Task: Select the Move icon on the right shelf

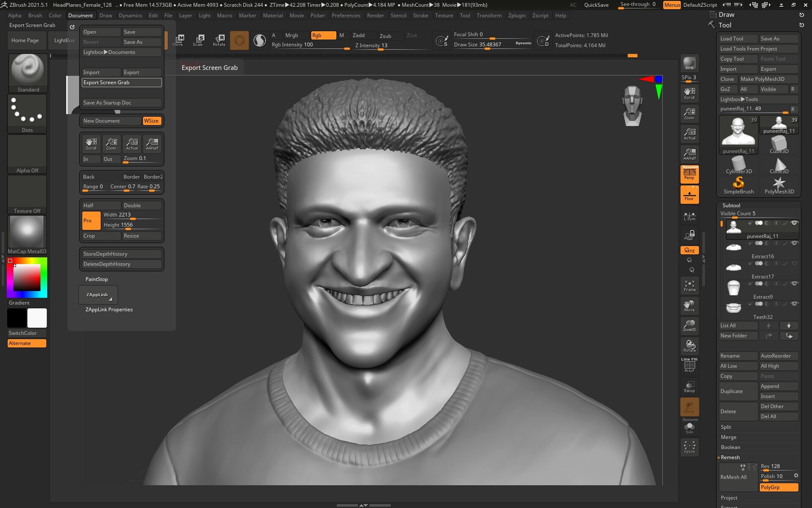Action: pos(689,305)
